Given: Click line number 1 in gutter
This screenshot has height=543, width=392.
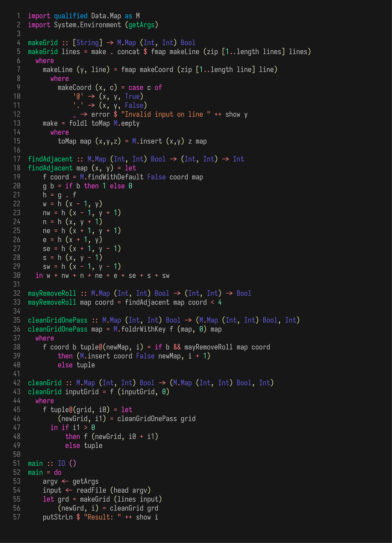Looking at the screenshot, I should click(18, 16).
